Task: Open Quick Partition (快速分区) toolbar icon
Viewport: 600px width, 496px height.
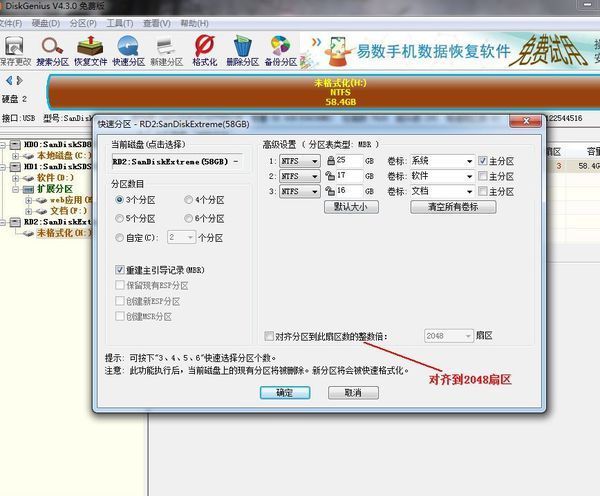Action: click(128, 51)
